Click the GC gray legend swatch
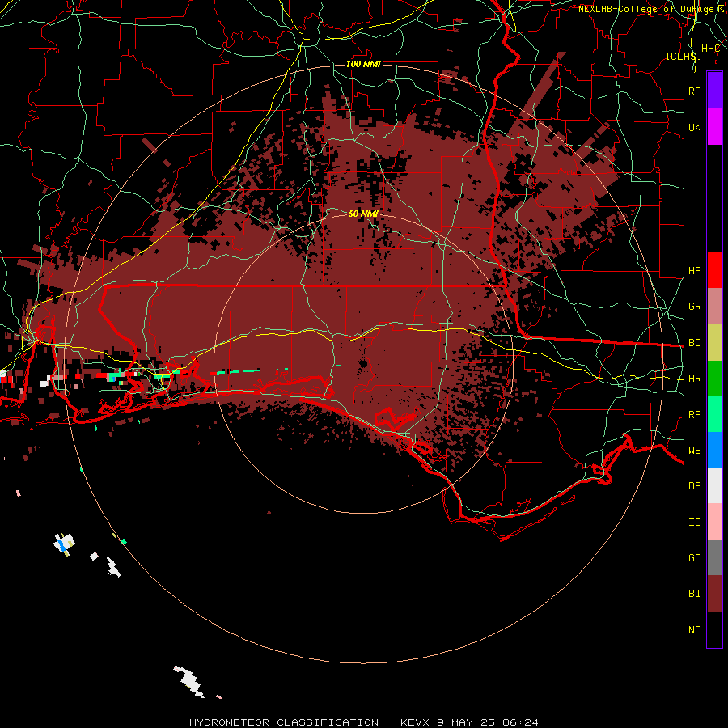The image size is (728, 728). click(714, 557)
